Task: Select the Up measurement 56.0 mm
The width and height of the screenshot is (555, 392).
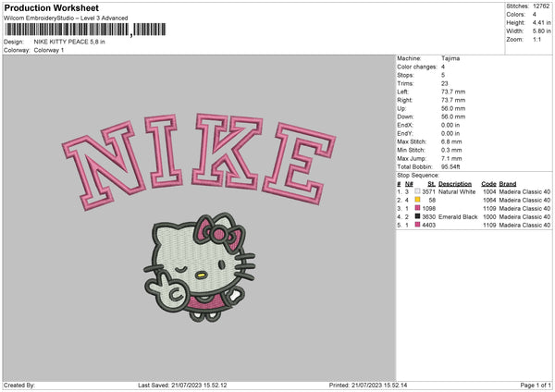Action: (x=453, y=108)
